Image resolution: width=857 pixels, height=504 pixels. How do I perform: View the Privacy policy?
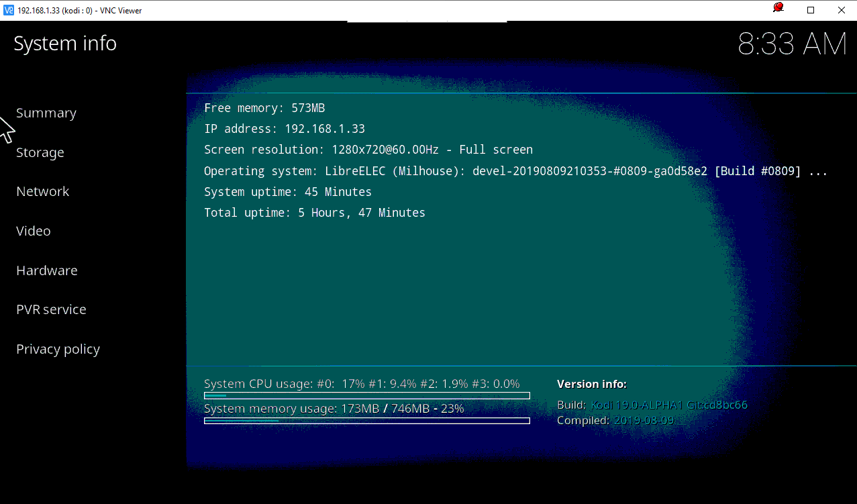pyautogui.click(x=58, y=349)
